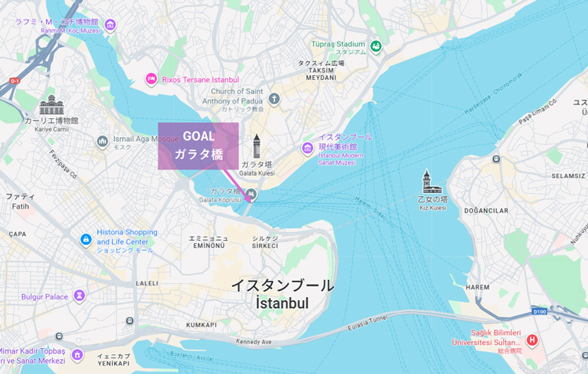The height and width of the screenshot is (374, 588).
Task: Click the Rahmi M. Koç Müzesi museum pin
Action: [x=110, y=25]
